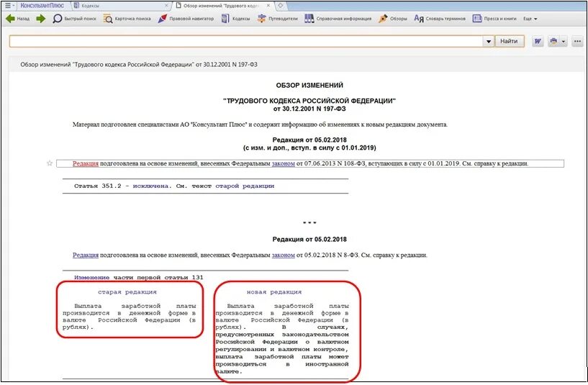
Task: Open print options dropdown arrow
Action: 564,41
